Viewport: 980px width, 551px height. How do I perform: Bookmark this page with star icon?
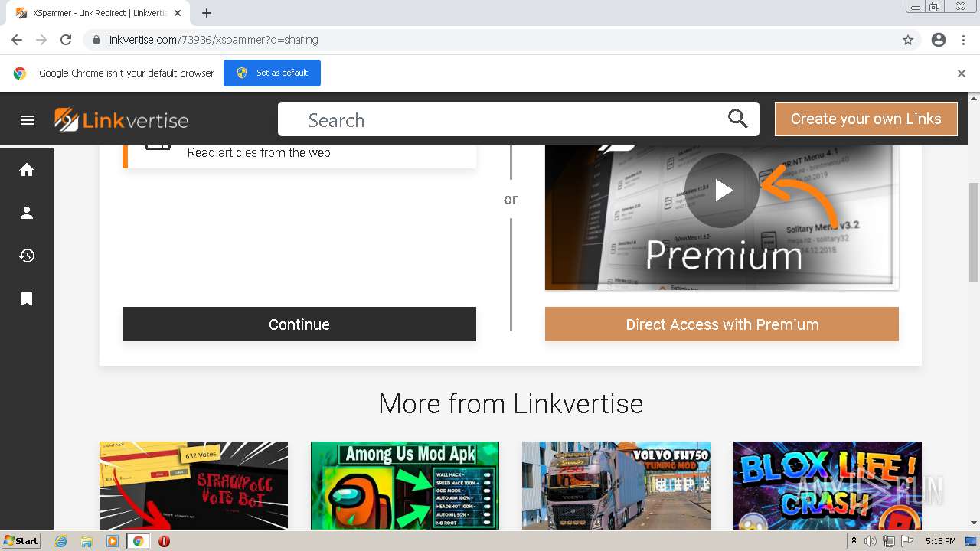(x=908, y=40)
